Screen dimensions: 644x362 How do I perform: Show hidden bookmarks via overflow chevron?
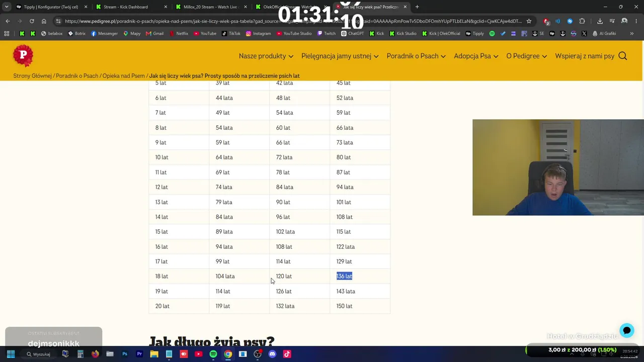(x=631, y=34)
